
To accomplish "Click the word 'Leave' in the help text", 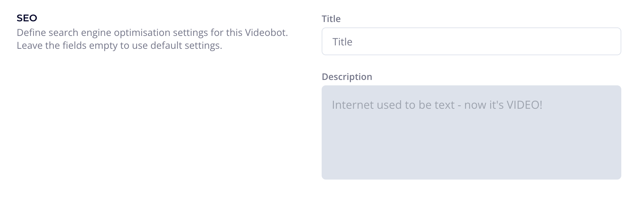I will tap(29, 45).
